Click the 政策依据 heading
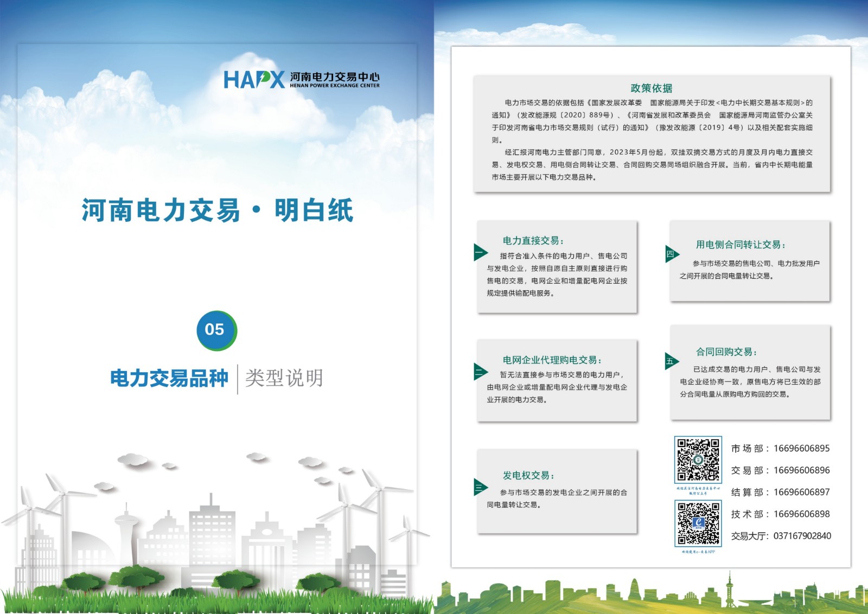The width and height of the screenshot is (868, 614). [x=651, y=88]
